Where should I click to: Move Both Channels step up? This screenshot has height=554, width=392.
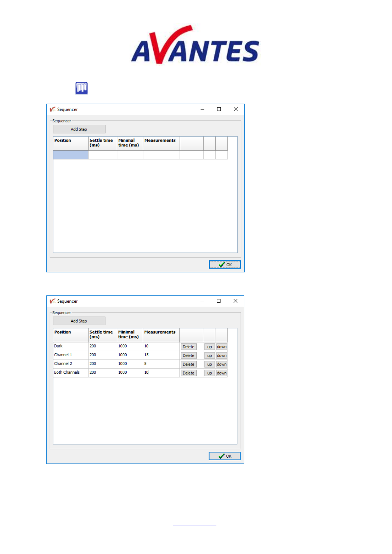click(x=209, y=373)
